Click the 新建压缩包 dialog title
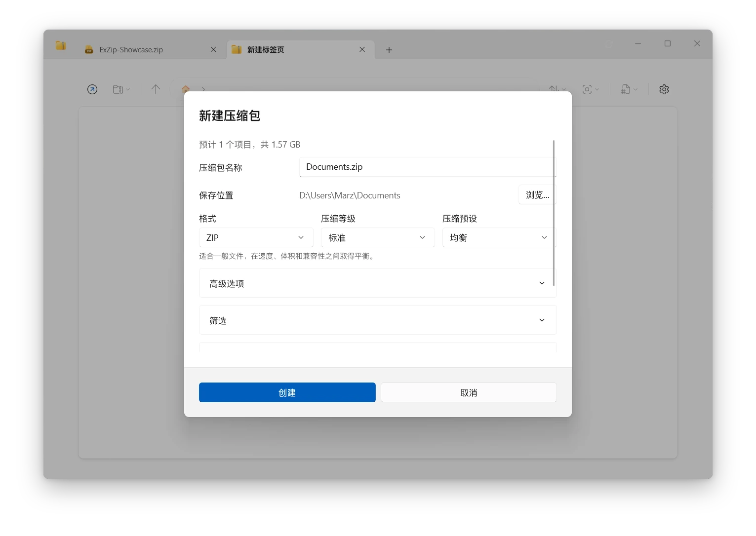Image resolution: width=756 pixels, height=536 pixels. tap(230, 115)
